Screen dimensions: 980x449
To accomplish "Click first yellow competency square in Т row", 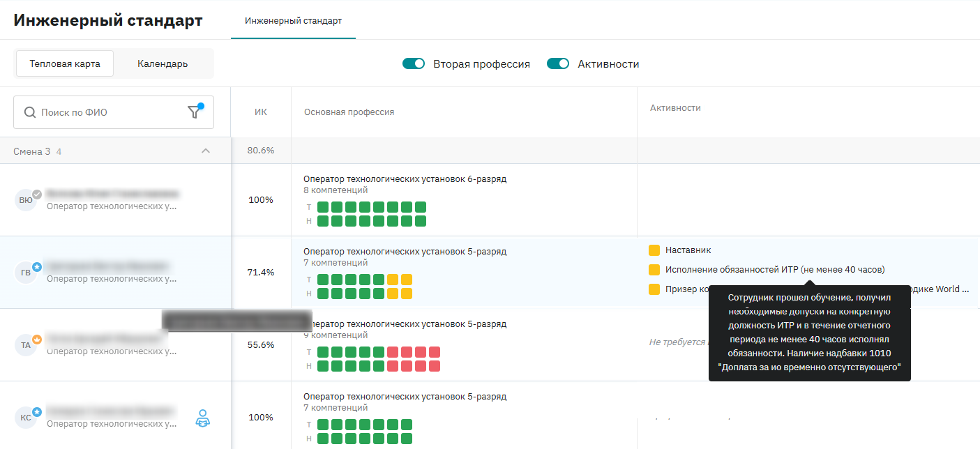I will pyautogui.click(x=393, y=280).
